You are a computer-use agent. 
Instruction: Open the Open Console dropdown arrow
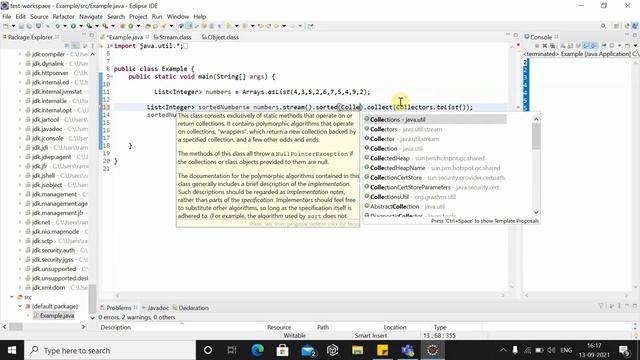[635, 46]
